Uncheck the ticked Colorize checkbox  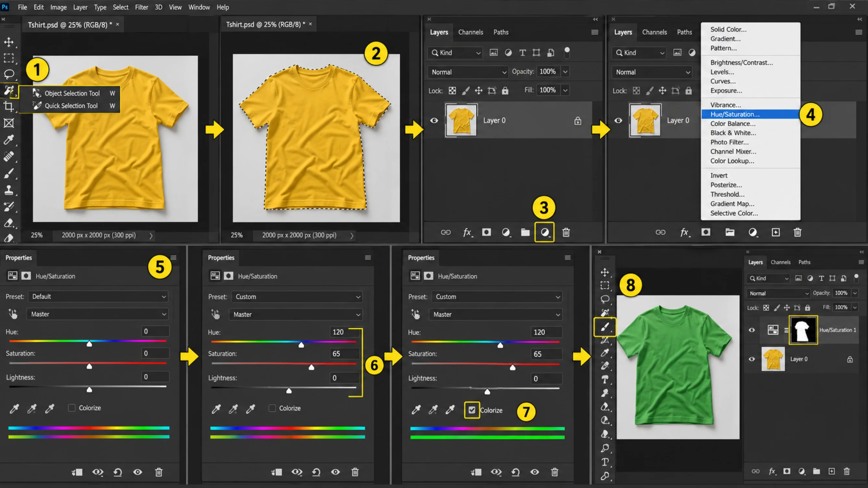[472, 410]
